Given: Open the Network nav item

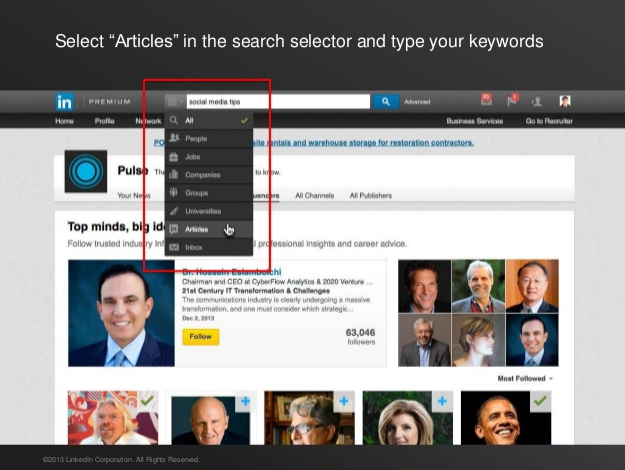Looking at the screenshot, I should 148,121.
